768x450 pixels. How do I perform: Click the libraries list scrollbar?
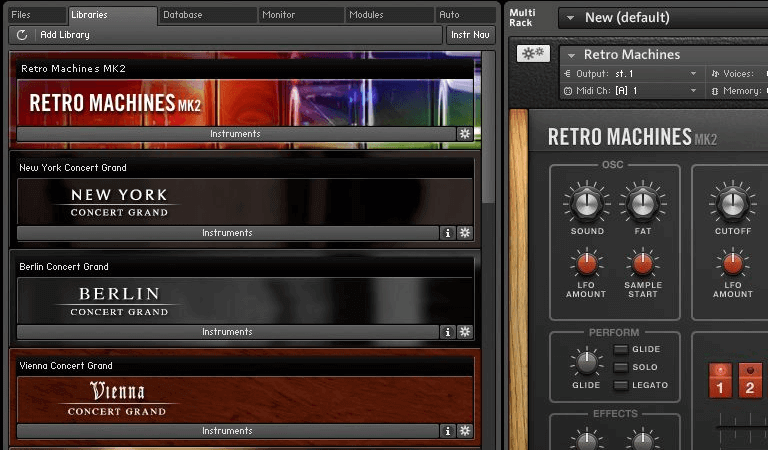488,128
